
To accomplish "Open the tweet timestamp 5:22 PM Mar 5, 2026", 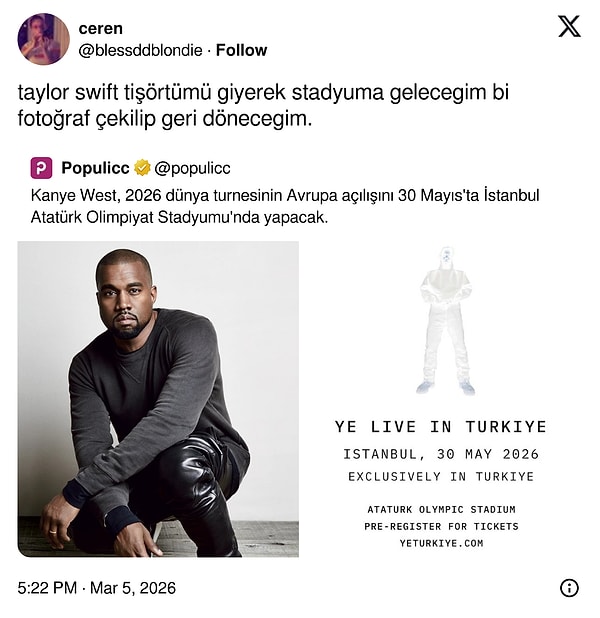I will click(x=97, y=588).
